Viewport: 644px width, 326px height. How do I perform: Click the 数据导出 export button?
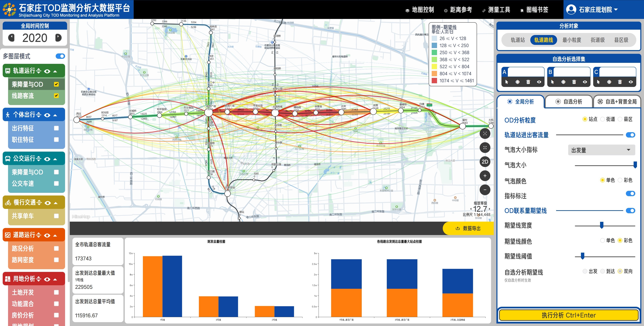click(468, 228)
